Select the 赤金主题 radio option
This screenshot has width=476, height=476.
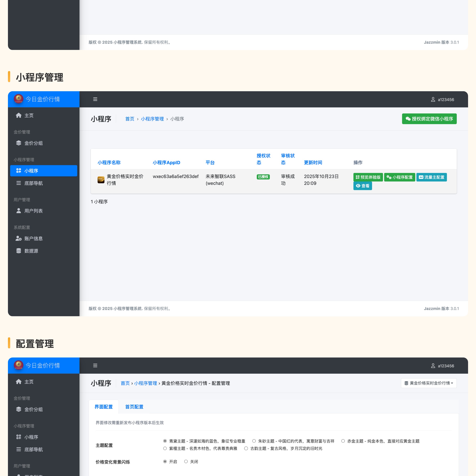coord(343,441)
